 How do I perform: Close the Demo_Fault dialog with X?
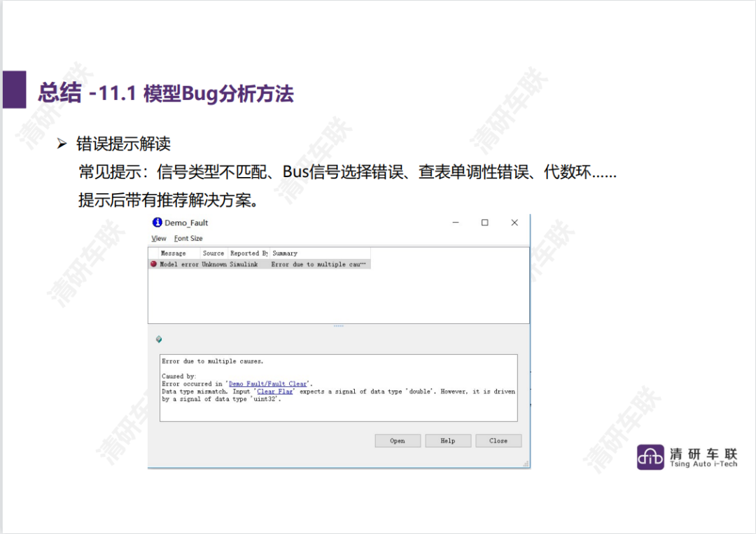tap(514, 223)
